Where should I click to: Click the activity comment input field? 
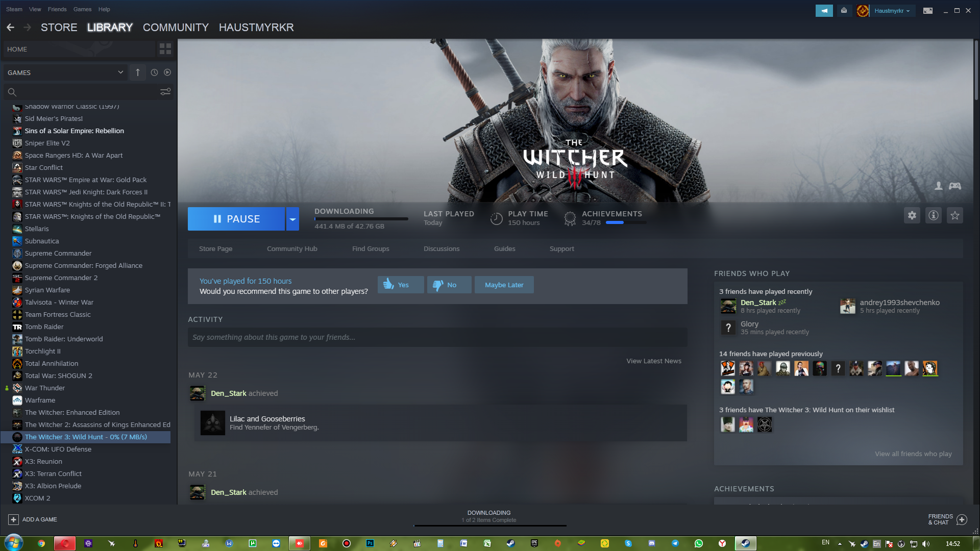pos(437,337)
